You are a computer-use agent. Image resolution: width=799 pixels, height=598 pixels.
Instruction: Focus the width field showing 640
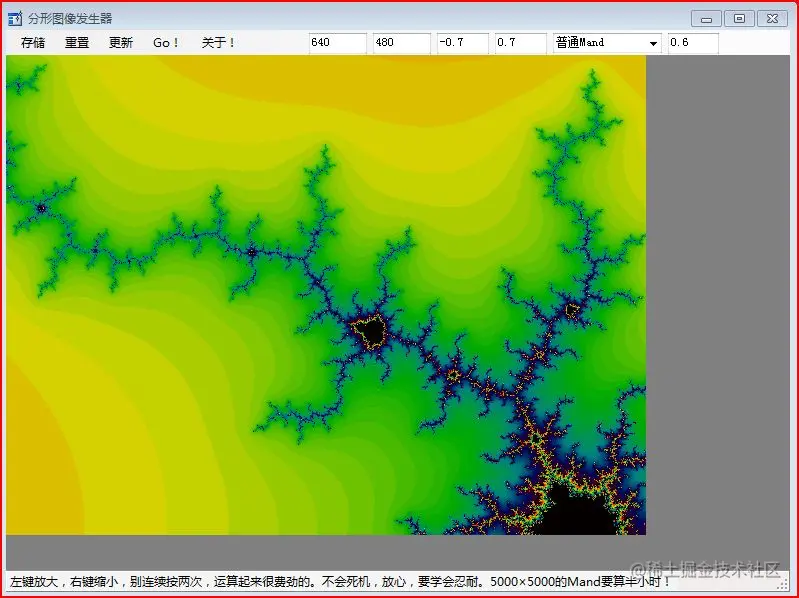[338, 43]
